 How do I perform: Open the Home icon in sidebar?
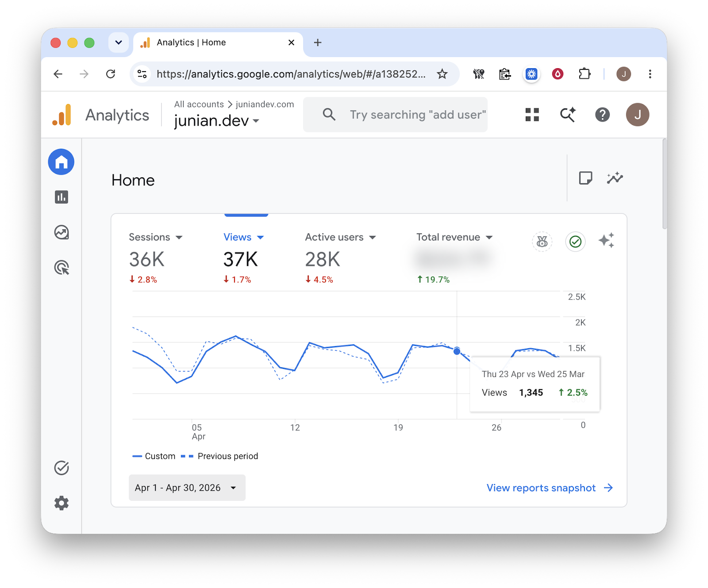pyautogui.click(x=61, y=162)
